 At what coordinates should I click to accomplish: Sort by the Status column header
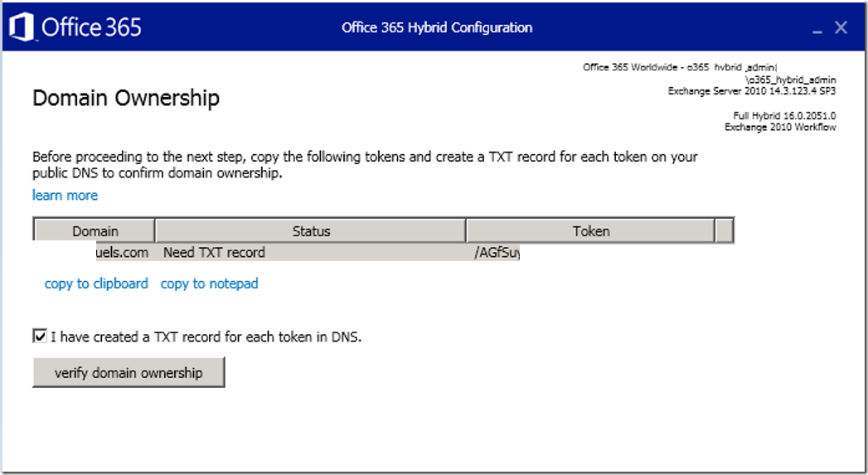[311, 230]
